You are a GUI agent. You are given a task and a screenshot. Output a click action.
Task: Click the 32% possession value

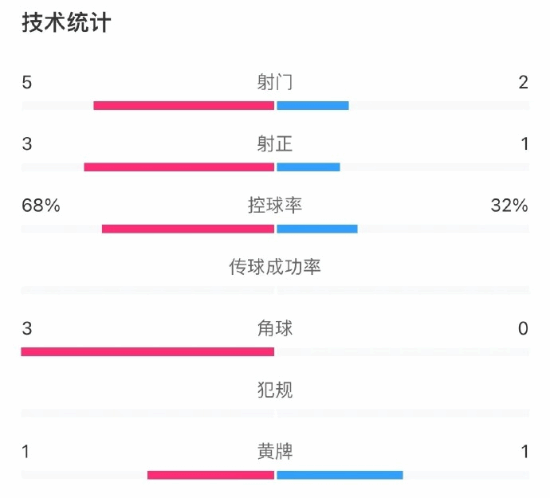[x=509, y=206]
